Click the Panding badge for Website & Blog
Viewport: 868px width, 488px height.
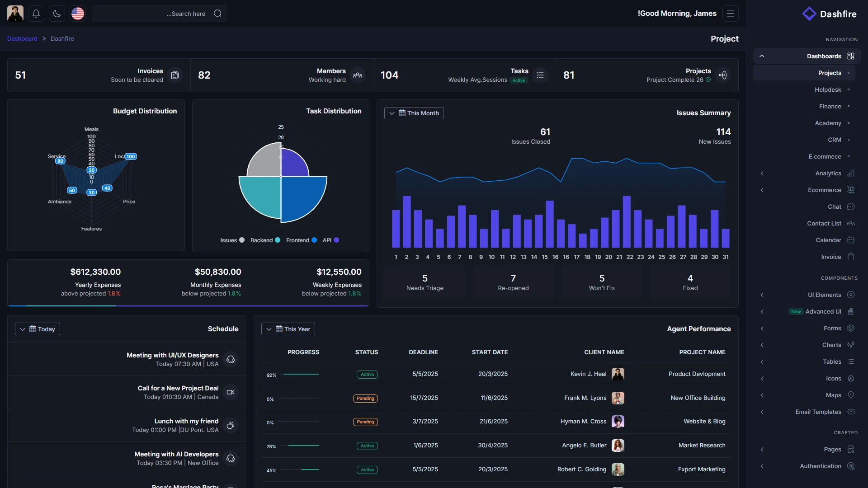point(365,422)
